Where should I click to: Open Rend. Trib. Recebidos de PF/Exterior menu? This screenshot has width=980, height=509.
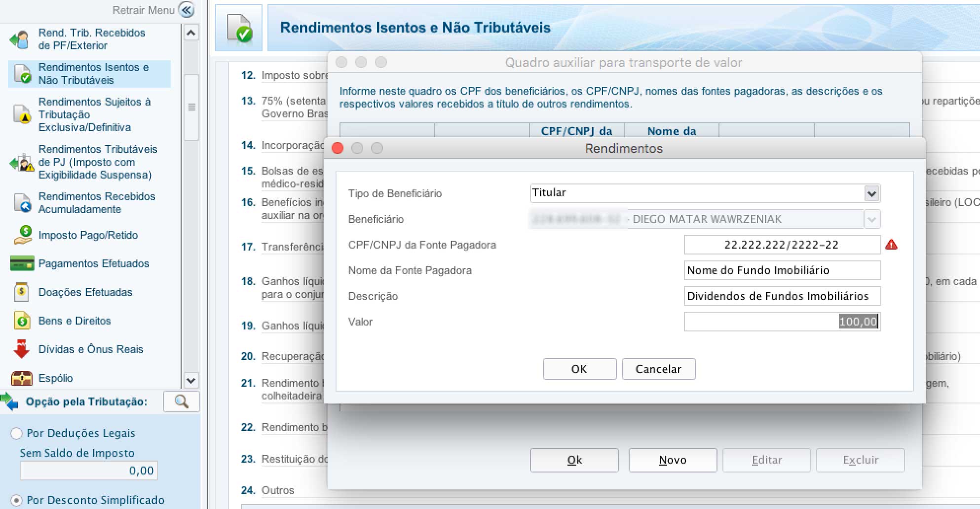coord(92,39)
